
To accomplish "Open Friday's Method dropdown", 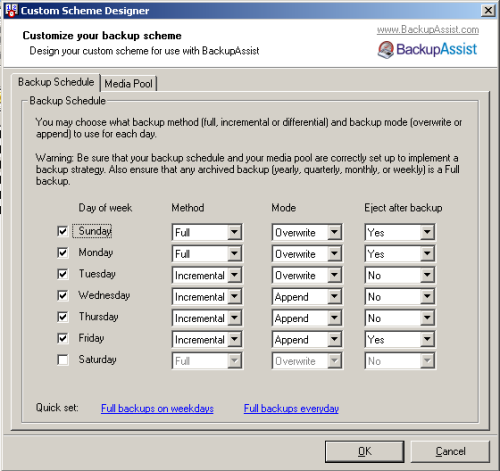I will click(x=207, y=339).
